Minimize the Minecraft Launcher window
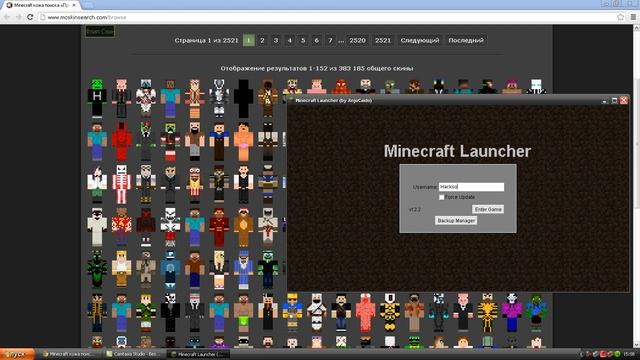The width and height of the screenshot is (640, 360). [604, 100]
